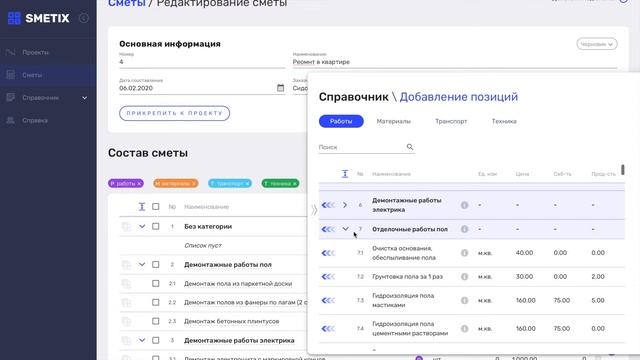Click the Добавление позиций breadcrumb title
Image resolution: width=640 pixels, height=360 pixels.
click(x=458, y=97)
